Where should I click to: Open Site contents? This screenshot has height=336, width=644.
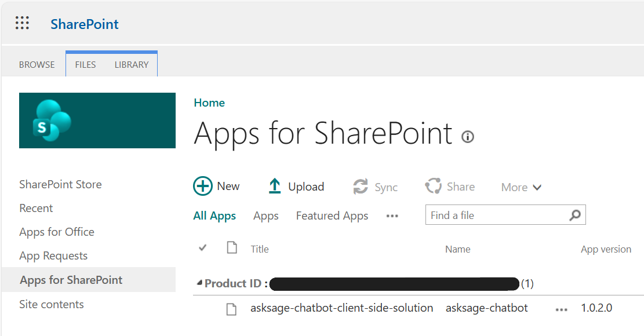[x=52, y=304]
